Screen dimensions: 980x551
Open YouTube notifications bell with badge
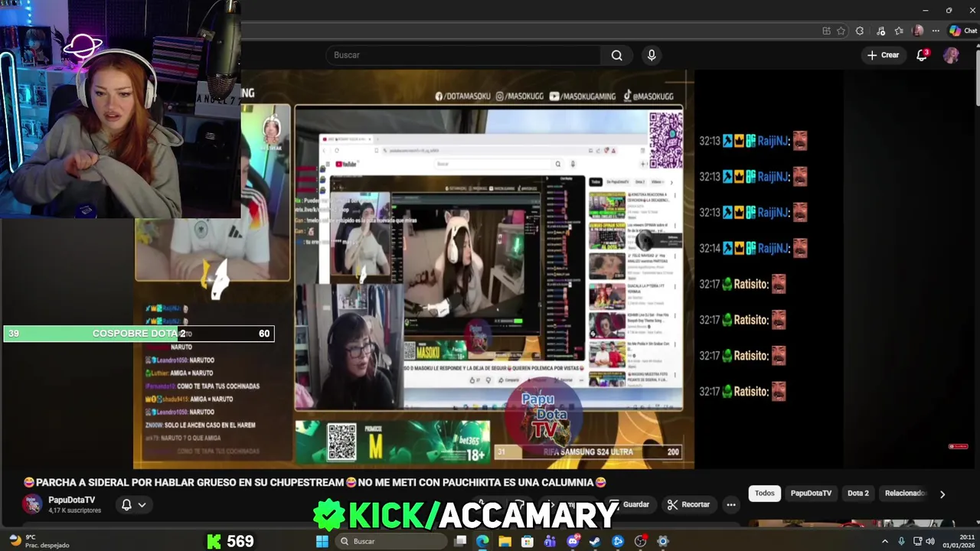pyautogui.click(x=923, y=55)
